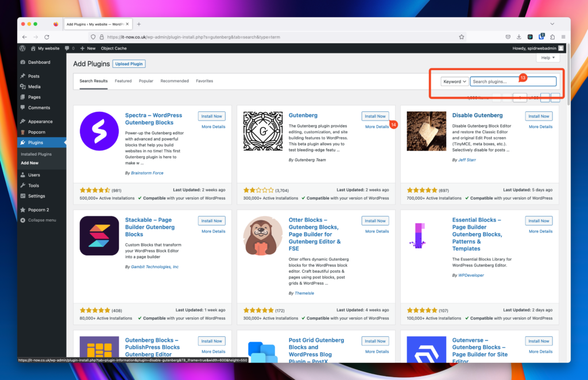Switch to the Popular tab
This screenshot has width=588, height=380.
pyautogui.click(x=146, y=81)
